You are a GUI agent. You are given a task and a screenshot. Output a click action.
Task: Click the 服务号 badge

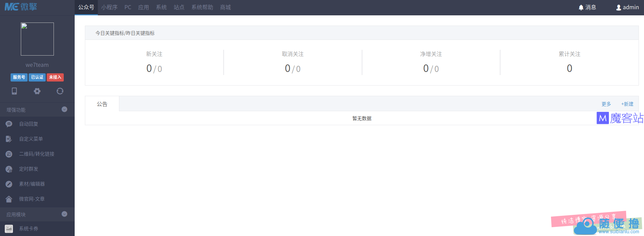click(x=19, y=77)
